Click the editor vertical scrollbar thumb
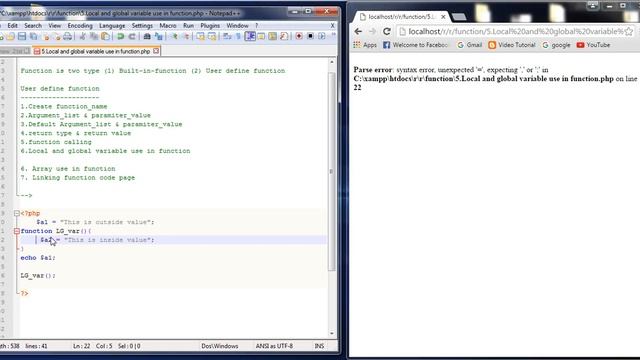640x360 pixels. (x=331, y=171)
